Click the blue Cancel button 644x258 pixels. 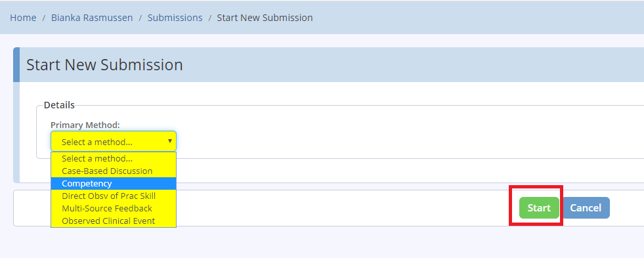click(586, 208)
